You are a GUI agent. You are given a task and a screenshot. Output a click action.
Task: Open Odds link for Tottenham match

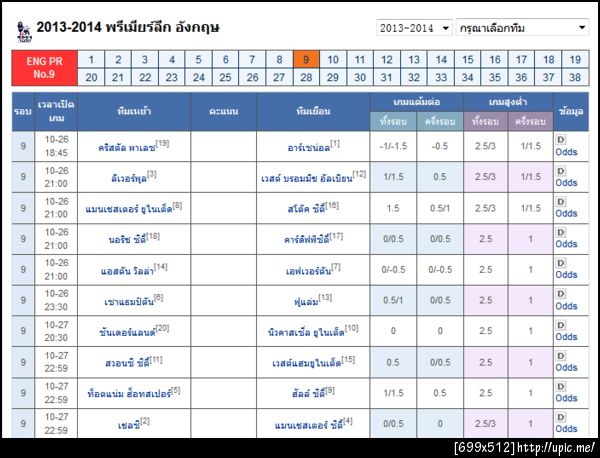(566, 398)
